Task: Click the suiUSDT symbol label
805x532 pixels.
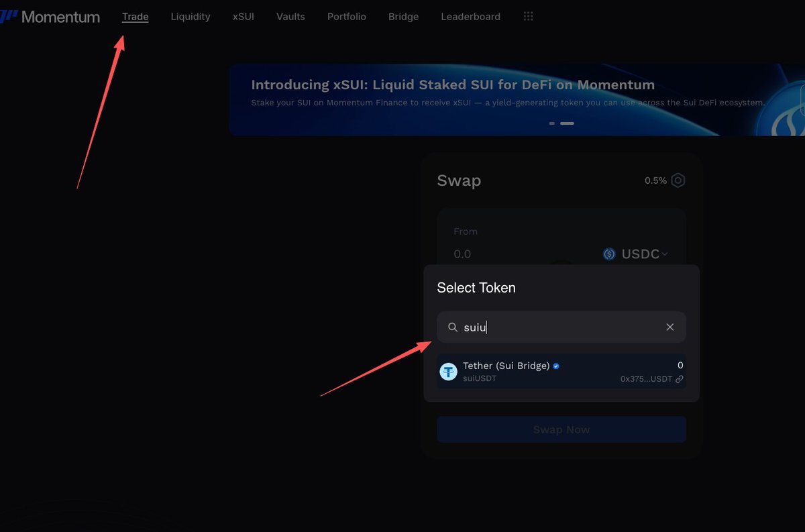Action: pyautogui.click(x=480, y=378)
